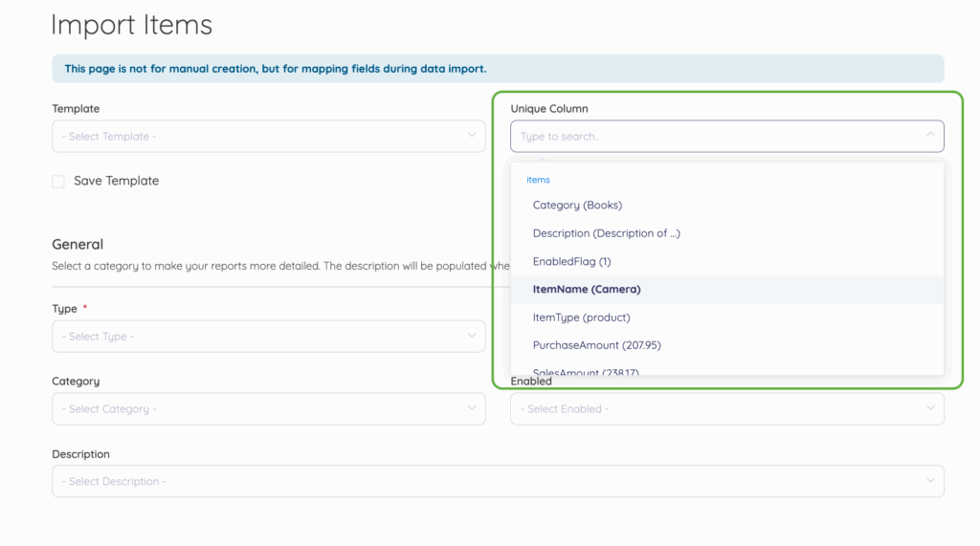Pick Description (Description of ...) option
This screenshot has height=546, width=980.
606,233
